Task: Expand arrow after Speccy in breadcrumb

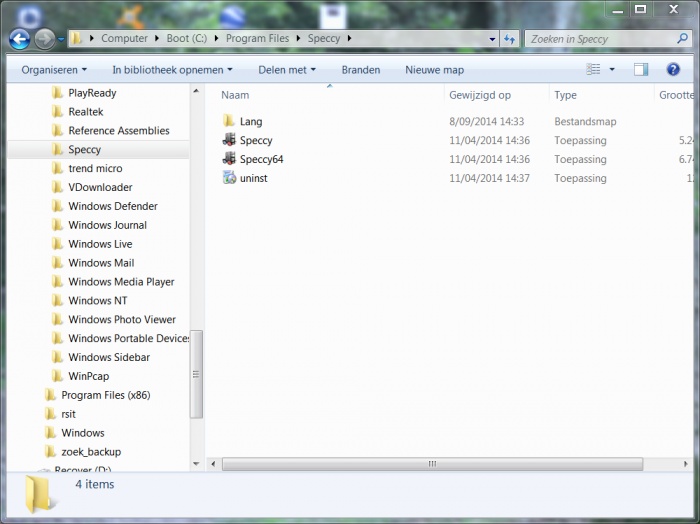Action: tap(349, 38)
